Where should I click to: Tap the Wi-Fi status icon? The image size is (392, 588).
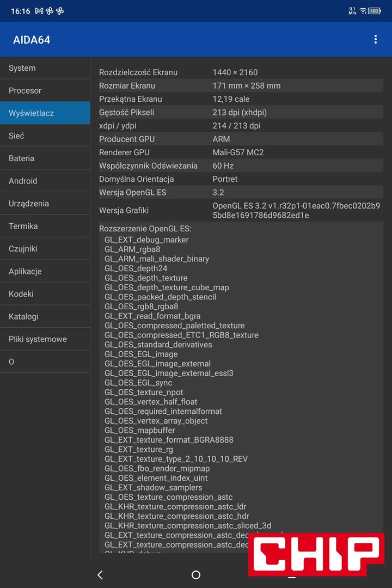pos(363,11)
